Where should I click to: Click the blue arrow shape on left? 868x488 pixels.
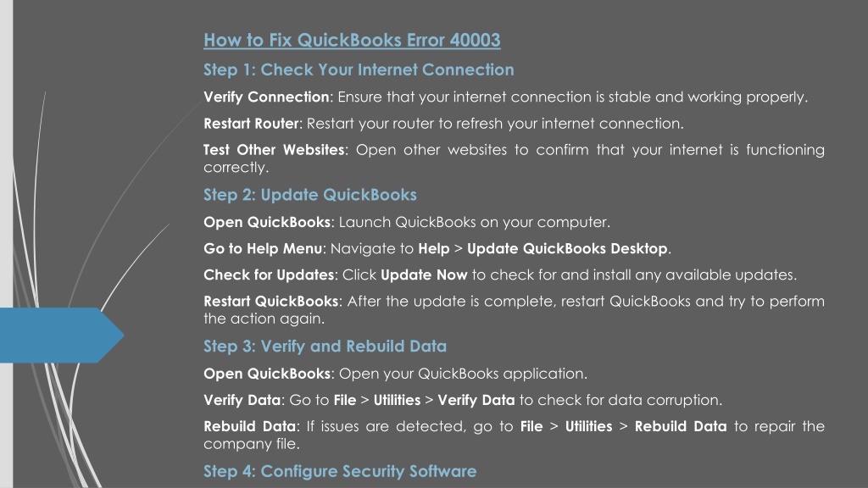pos(61,335)
